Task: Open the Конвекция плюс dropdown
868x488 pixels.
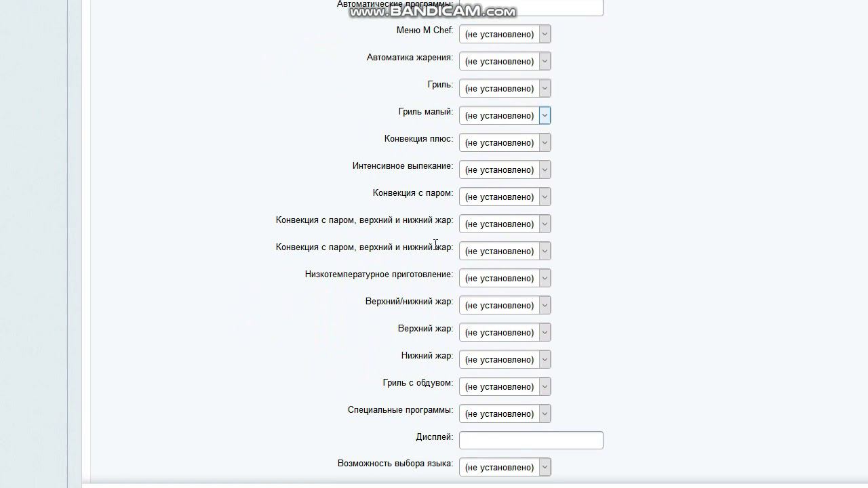Action: click(x=505, y=142)
